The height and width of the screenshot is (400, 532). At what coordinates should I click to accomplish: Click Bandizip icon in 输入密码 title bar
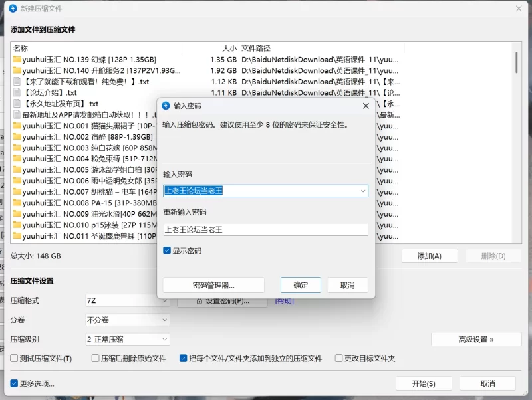pyautogui.click(x=166, y=106)
